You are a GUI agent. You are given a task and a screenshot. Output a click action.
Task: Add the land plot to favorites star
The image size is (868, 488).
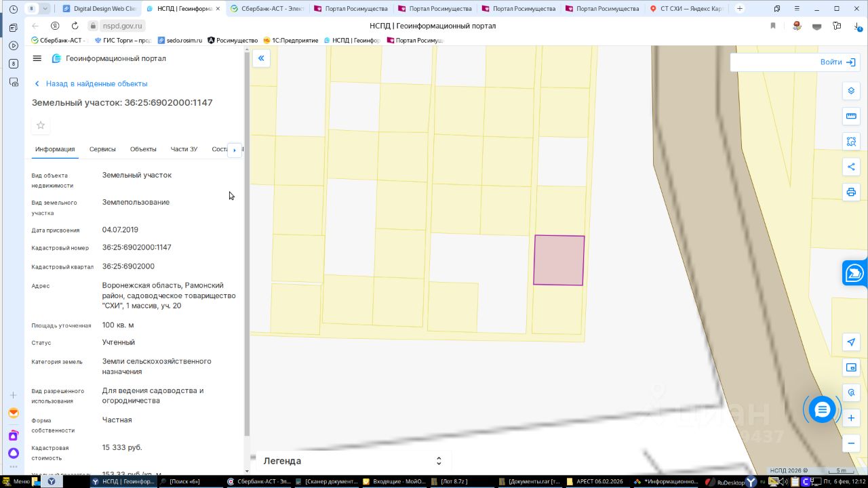click(x=41, y=125)
